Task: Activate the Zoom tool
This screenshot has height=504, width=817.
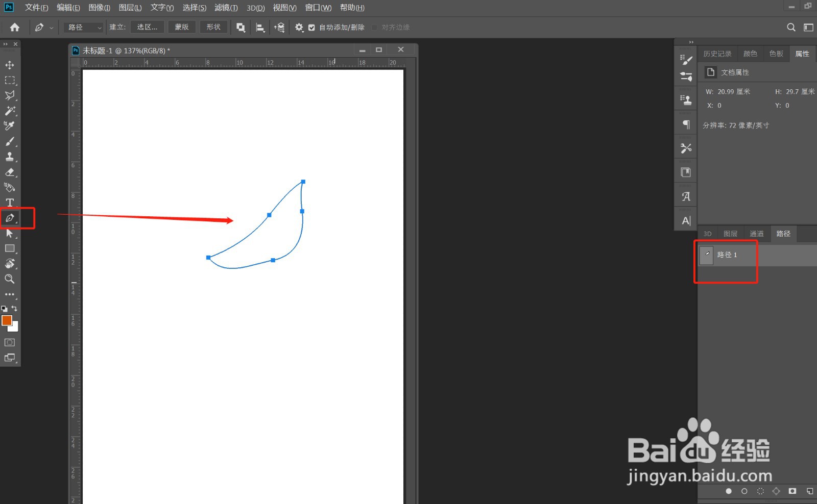Action: click(x=10, y=279)
